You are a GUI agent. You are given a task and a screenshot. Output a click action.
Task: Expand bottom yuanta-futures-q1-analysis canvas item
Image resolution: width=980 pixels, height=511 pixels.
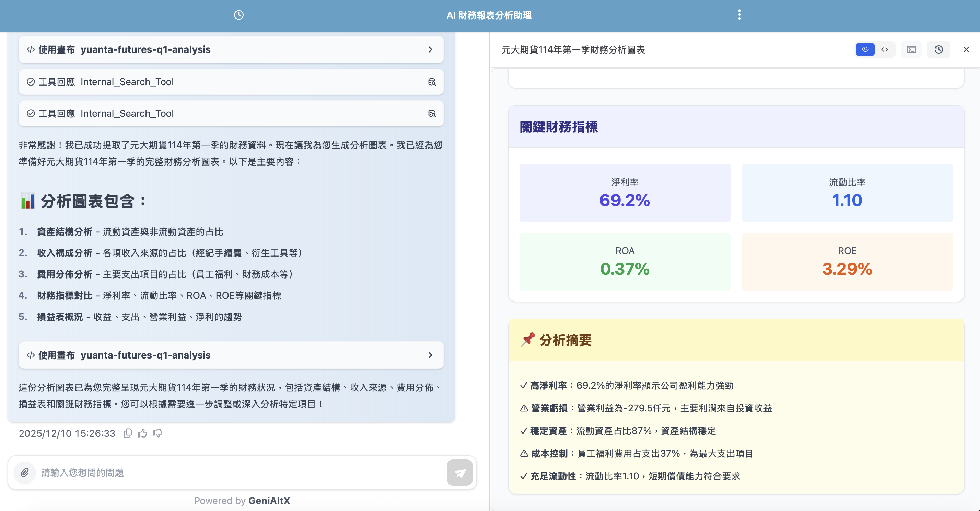point(430,355)
